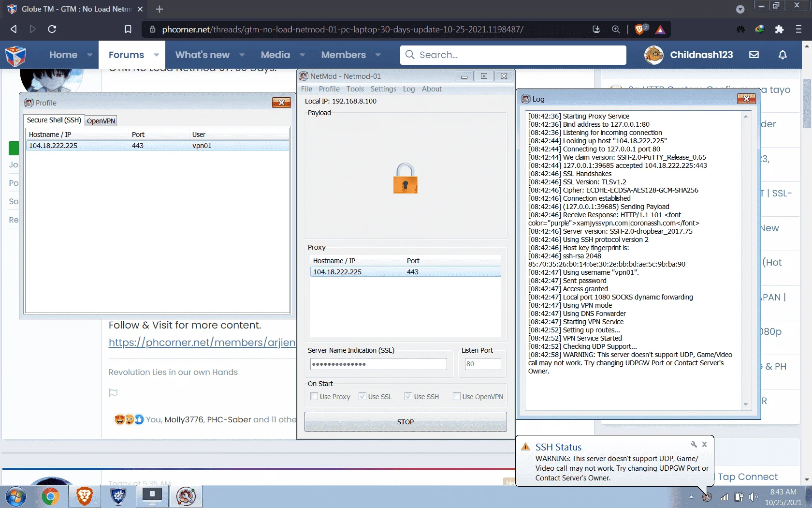
Task: Open a new browser tab
Action: pyautogui.click(x=159, y=9)
